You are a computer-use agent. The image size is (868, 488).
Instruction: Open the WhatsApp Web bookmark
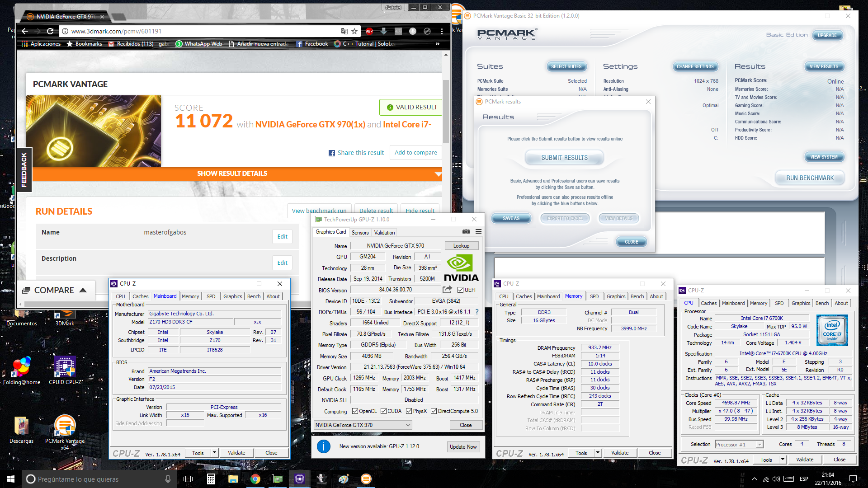tap(199, 44)
